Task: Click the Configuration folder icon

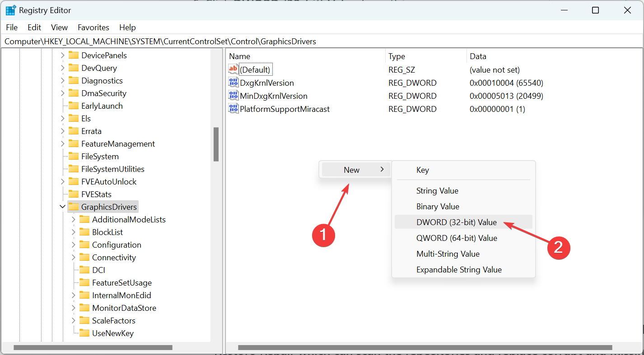Action: (84, 244)
